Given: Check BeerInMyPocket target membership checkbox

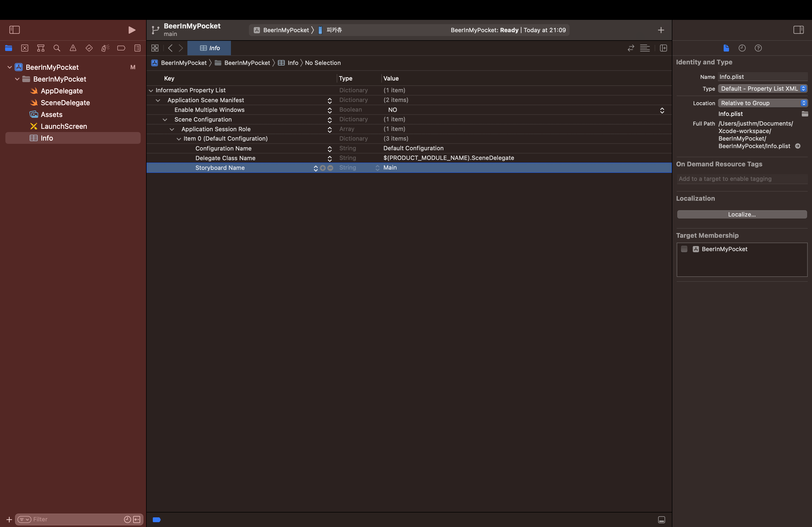Looking at the screenshot, I should point(684,249).
